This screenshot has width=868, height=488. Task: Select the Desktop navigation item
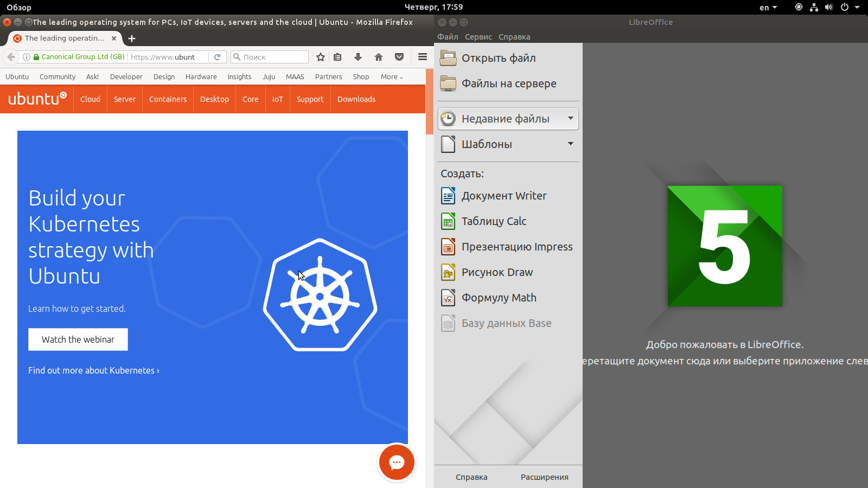[x=214, y=99]
